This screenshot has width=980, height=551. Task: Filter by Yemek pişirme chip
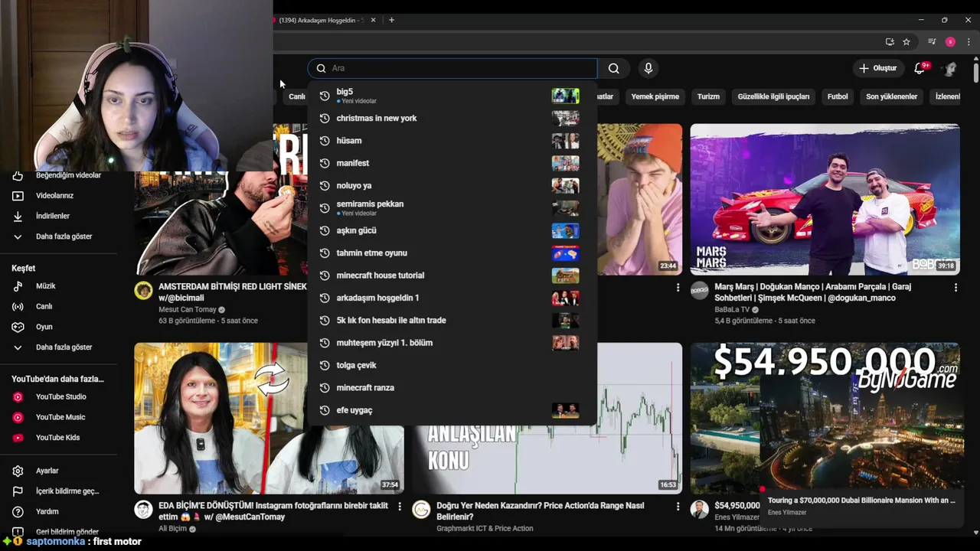655,96
